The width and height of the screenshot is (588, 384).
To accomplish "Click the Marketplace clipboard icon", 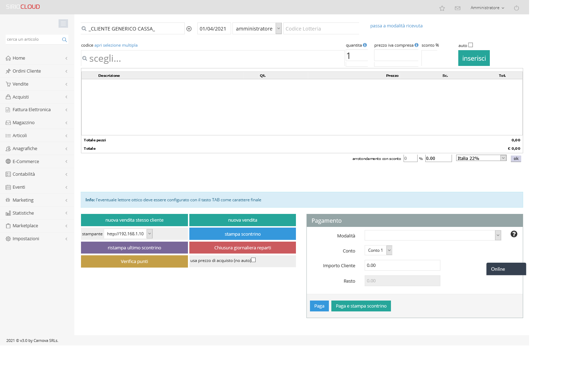I will pyautogui.click(x=8, y=226).
